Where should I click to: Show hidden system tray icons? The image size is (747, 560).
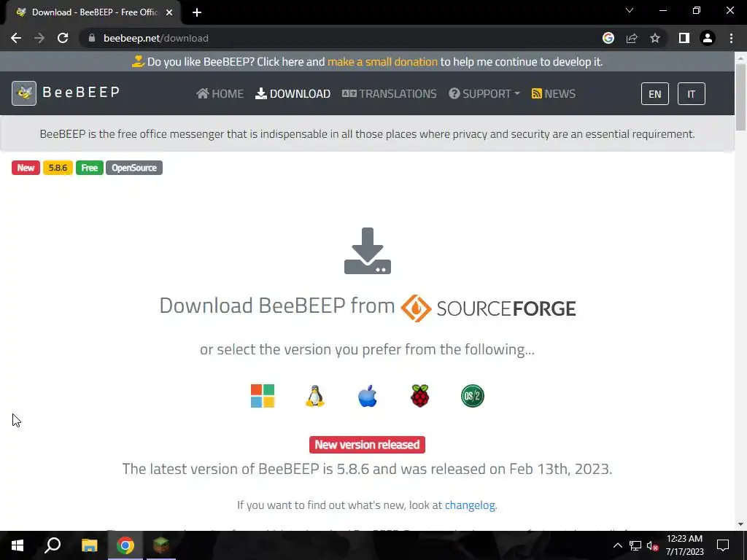(x=617, y=545)
